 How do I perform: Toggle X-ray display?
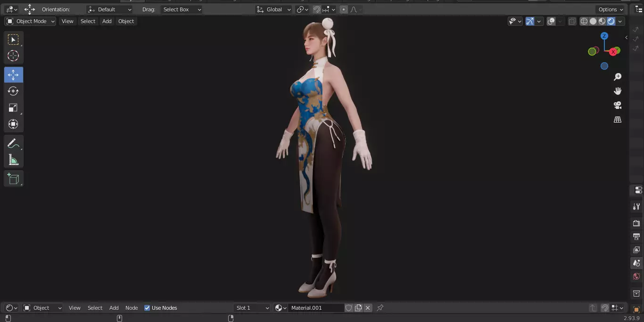[x=572, y=21]
